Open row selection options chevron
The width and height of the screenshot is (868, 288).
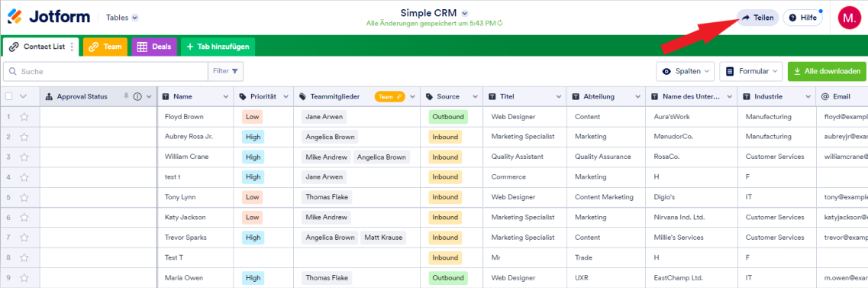[x=23, y=96]
